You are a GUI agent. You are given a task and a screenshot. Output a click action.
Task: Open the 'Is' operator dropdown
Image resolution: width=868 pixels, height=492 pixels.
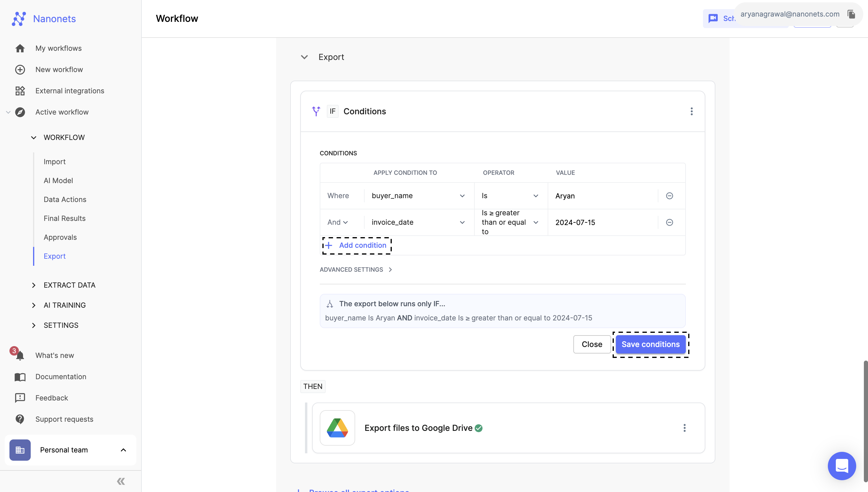(511, 196)
